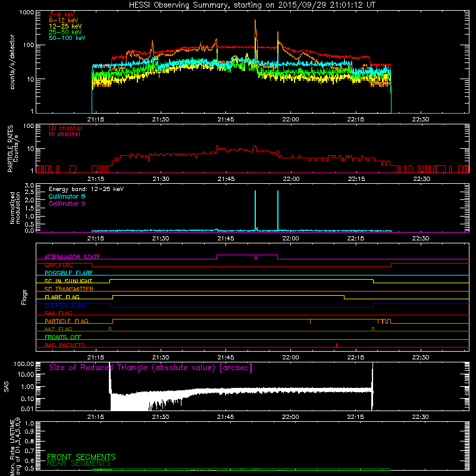Select the 12-25 keV legend label
Viewport: 476px width, 476px height.
click(x=65, y=26)
